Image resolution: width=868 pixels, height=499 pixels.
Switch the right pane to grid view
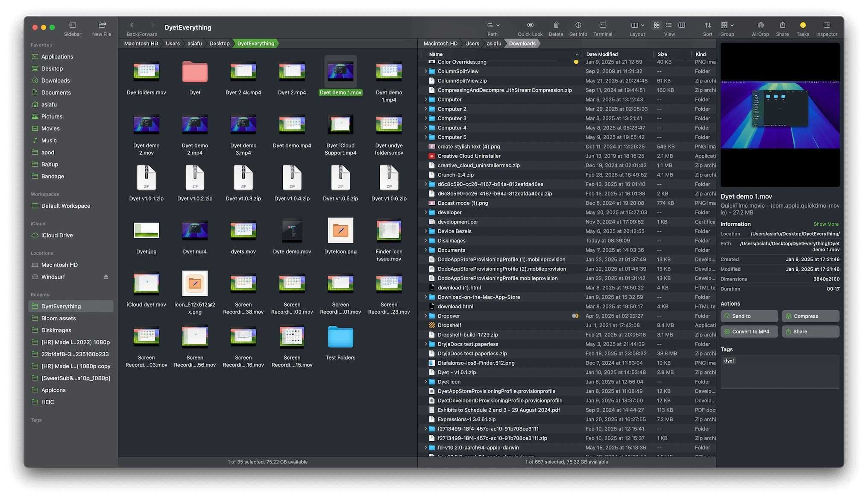pyautogui.click(x=656, y=25)
